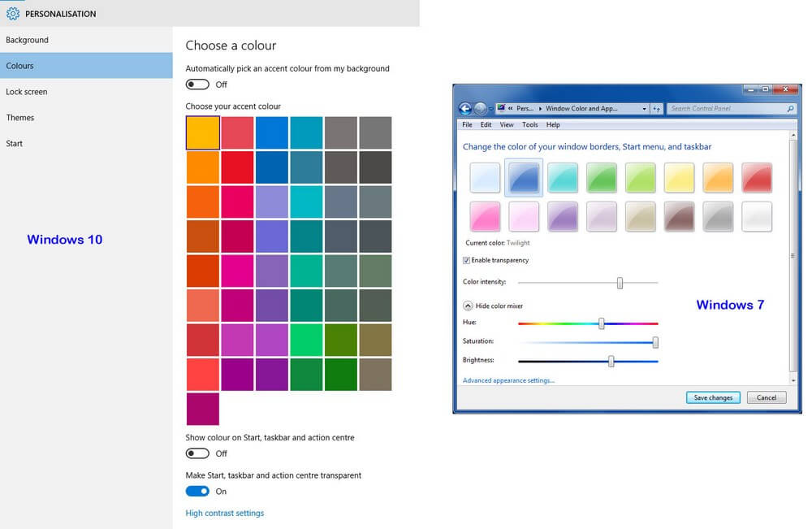Click the scroll down arrow in the Windows 7 window
This screenshot has height=529, width=812.
click(x=793, y=380)
